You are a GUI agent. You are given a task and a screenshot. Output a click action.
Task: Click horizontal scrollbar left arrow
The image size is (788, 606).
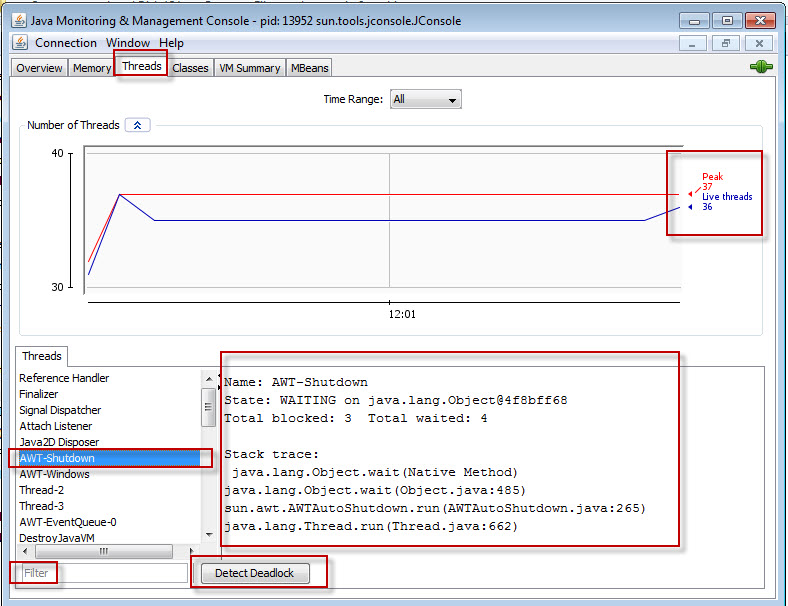click(26, 552)
